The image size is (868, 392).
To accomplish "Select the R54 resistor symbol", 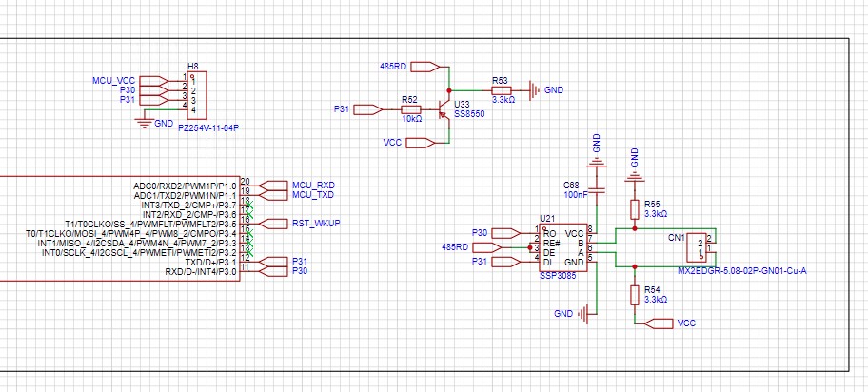I will (x=635, y=294).
